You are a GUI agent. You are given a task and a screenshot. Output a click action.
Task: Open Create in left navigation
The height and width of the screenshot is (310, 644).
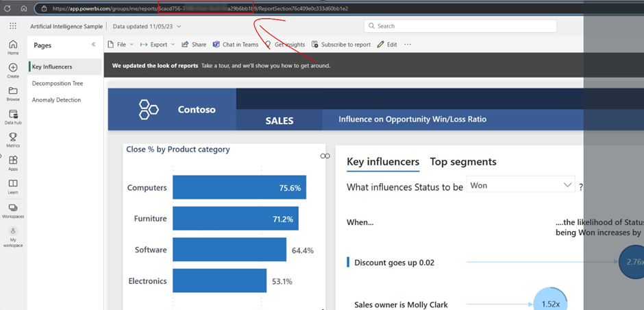click(x=13, y=71)
